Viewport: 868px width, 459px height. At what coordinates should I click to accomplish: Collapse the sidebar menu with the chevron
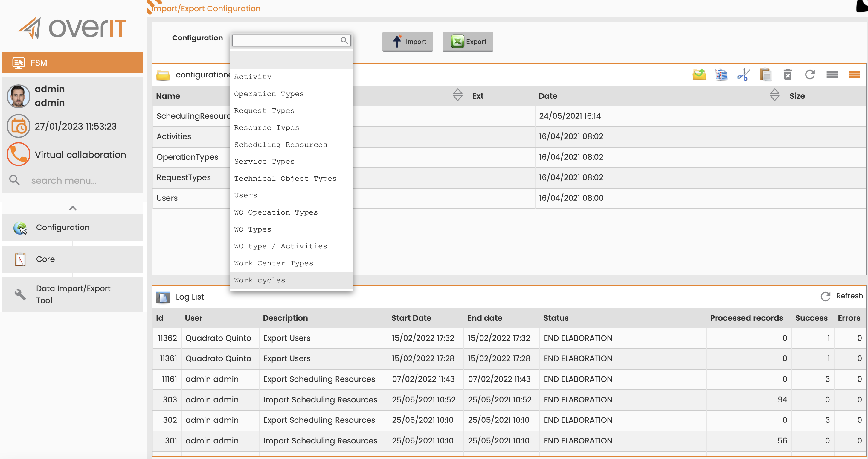click(x=72, y=208)
